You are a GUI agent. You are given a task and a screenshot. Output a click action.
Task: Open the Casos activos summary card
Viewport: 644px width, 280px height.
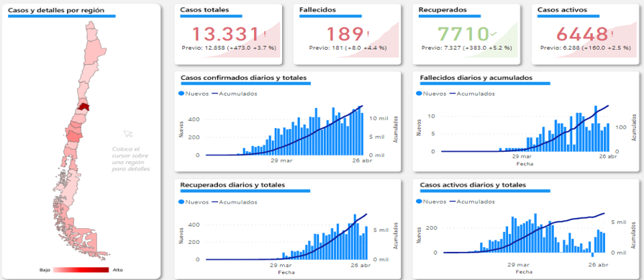[585, 34]
